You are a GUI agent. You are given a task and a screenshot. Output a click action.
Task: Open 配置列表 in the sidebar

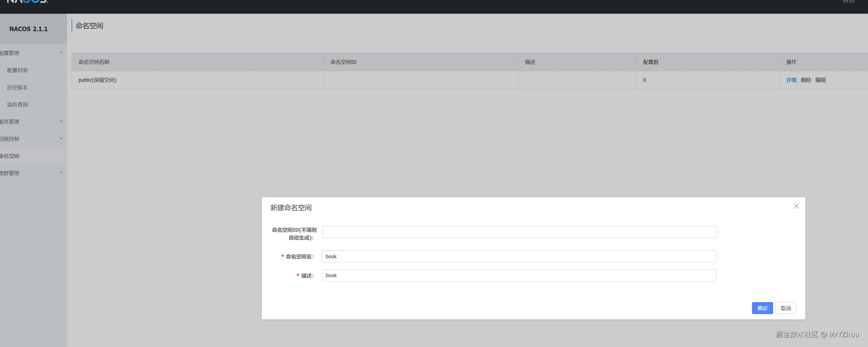[17, 70]
